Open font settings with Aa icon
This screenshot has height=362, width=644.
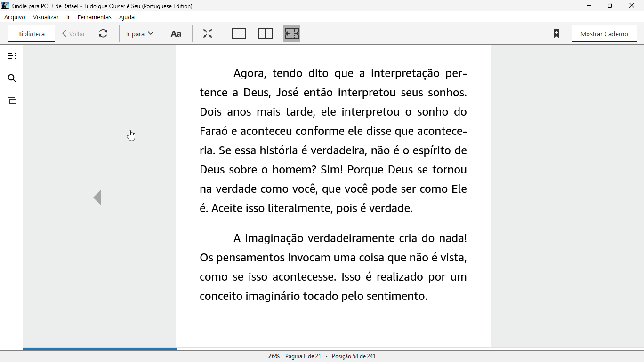(x=176, y=34)
